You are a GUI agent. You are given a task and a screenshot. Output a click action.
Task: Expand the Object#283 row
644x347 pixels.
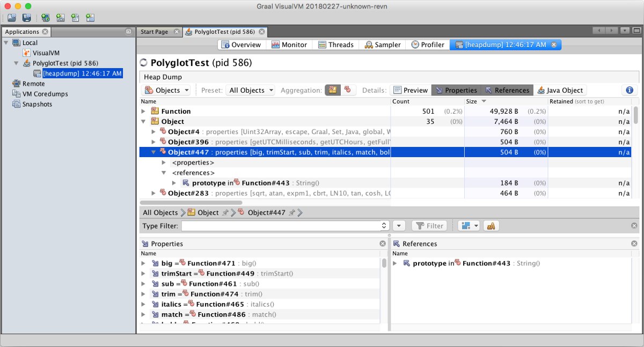(154, 193)
